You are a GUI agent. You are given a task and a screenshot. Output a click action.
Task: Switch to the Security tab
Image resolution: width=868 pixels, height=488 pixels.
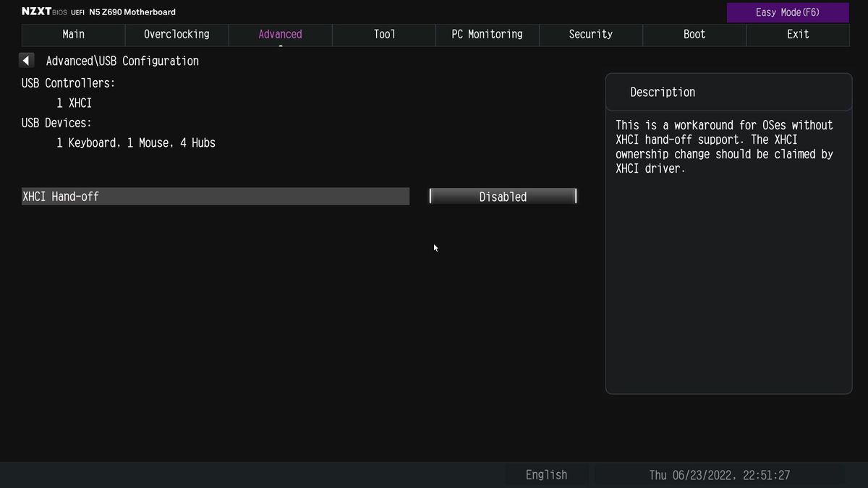pos(590,34)
